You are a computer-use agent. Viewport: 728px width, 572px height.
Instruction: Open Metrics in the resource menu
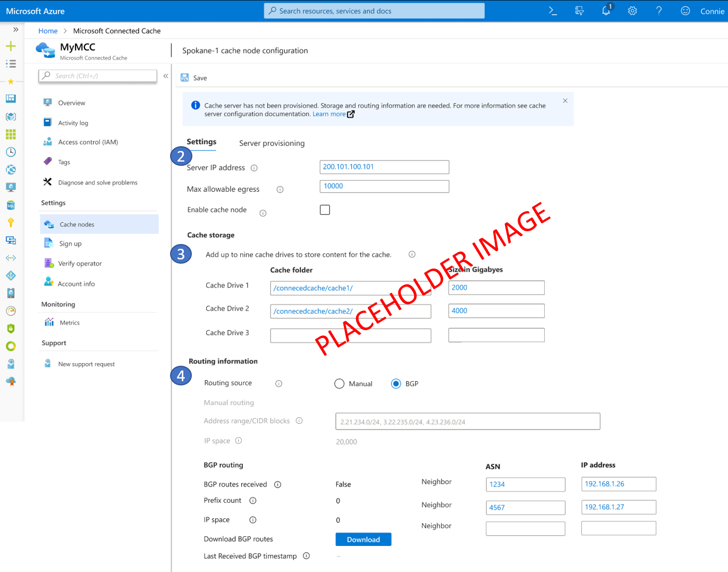[x=70, y=323]
